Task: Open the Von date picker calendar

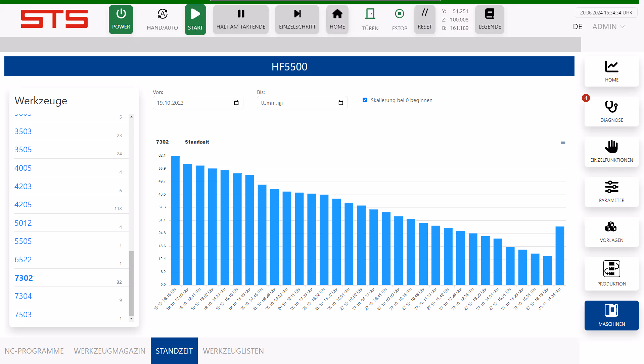Action: [236, 103]
